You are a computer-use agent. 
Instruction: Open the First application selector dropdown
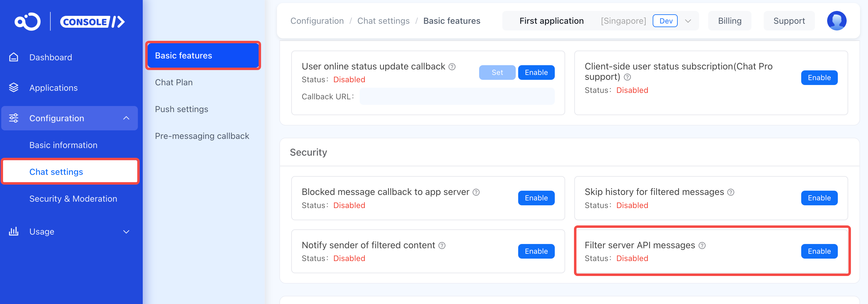688,21
